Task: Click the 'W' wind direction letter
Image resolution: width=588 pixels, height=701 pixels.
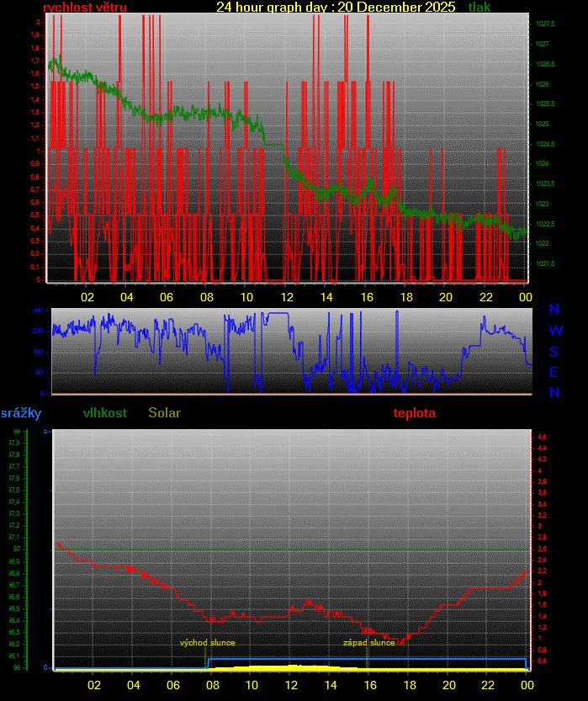Action: 555,331
